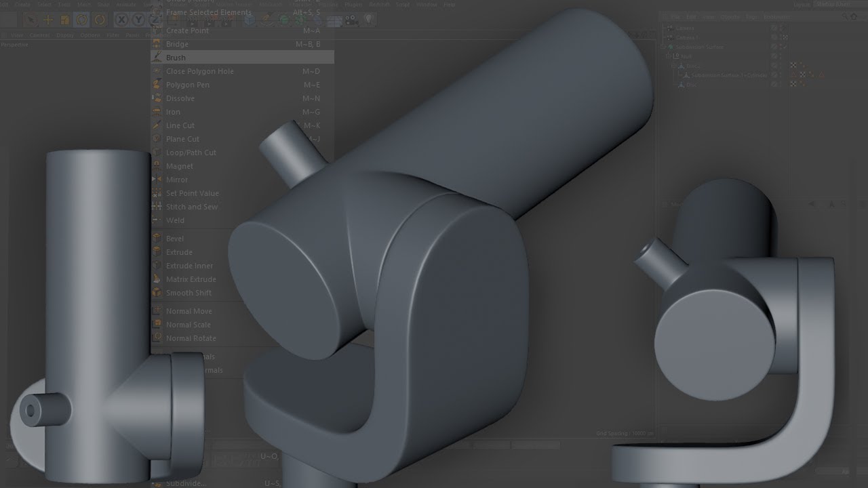Choose Close Polygon Hole menu entry

[x=200, y=71]
